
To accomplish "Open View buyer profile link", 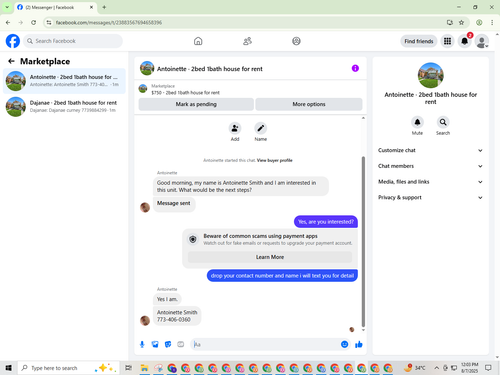I will tap(274, 160).
